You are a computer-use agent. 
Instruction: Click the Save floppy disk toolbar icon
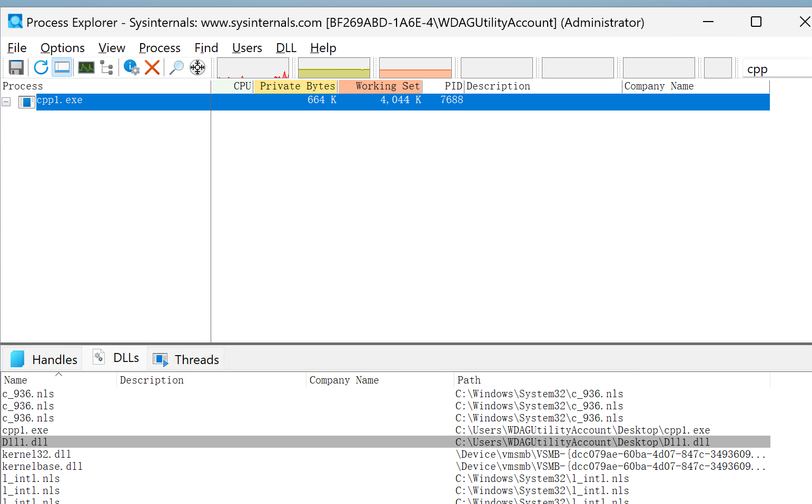point(16,67)
